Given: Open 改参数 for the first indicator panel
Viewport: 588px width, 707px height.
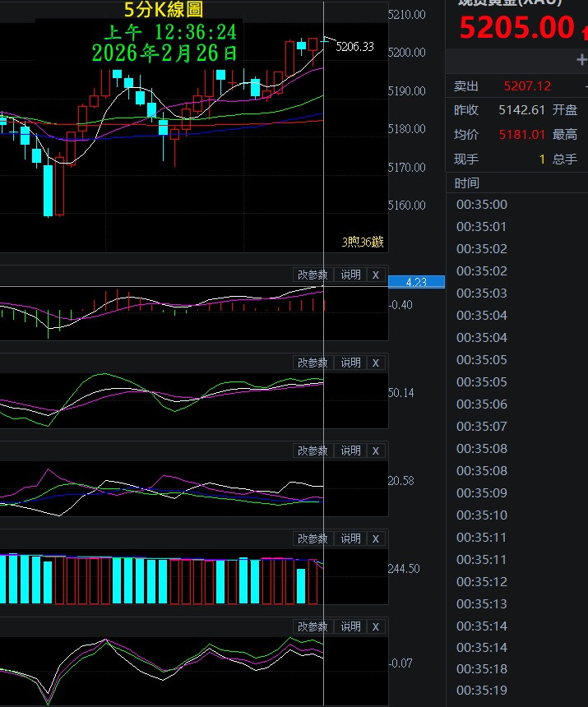Looking at the screenshot, I should coord(313,275).
